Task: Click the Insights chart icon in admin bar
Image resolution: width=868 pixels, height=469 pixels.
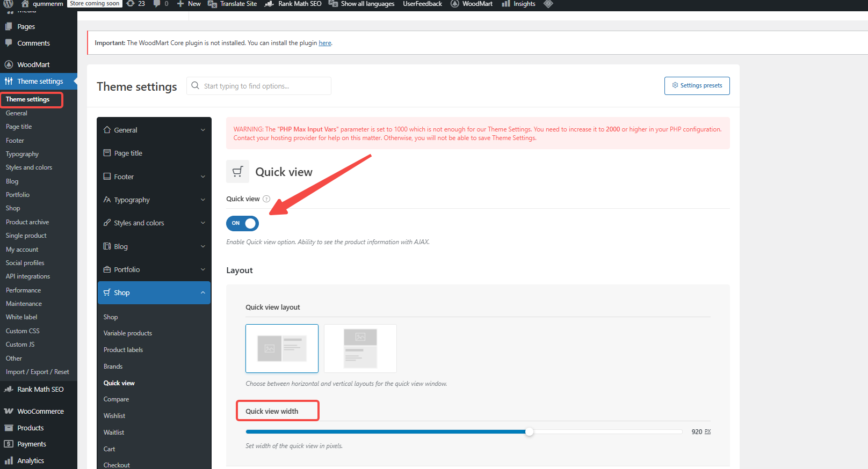Action: point(505,4)
